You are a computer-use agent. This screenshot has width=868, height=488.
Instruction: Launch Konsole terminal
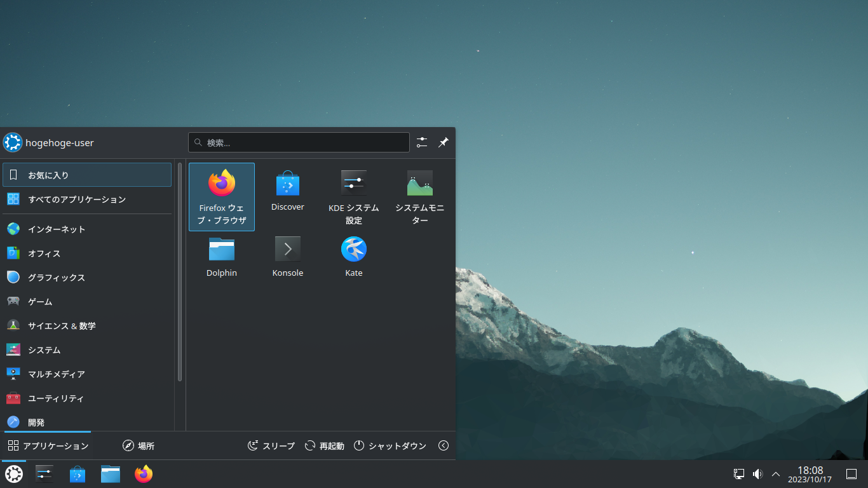pos(288,257)
